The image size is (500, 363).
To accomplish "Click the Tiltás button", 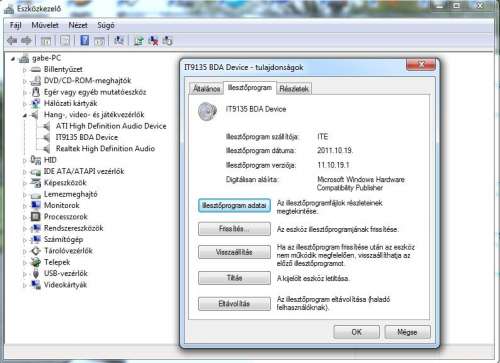I will click(234, 278).
